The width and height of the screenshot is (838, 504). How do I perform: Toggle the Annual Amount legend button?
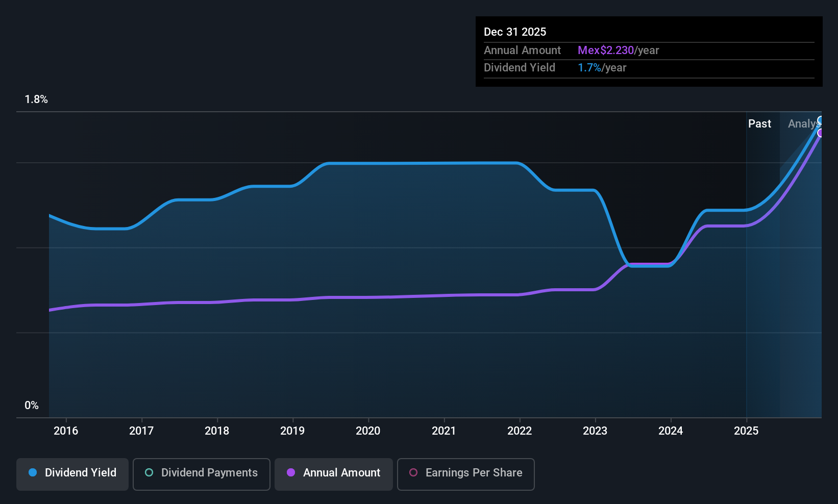[x=334, y=474]
